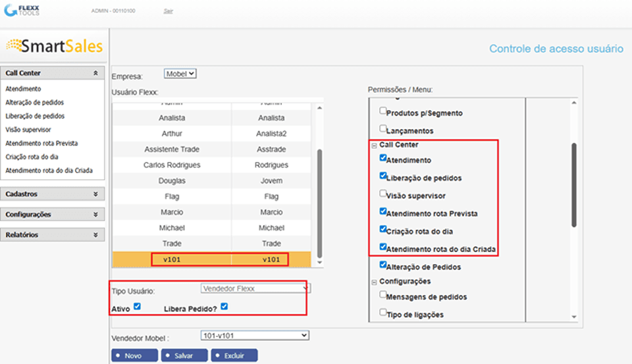Image resolution: width=632 pixels, height=364 pixels.
Task: Open Liberação de pedidos in the sidebar
Action: (35, 116)
